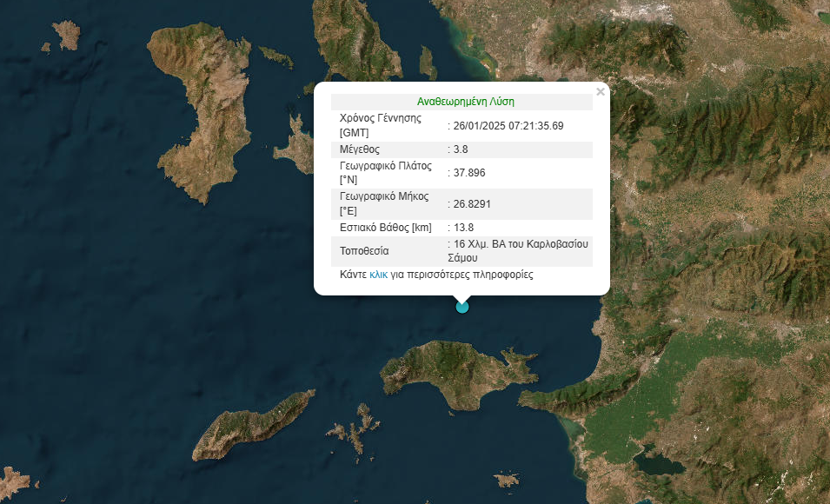The height and width of the screenshot is (504, 830).
Task: Click the focal depth value 13.8
Action: [x=464, y=228]
